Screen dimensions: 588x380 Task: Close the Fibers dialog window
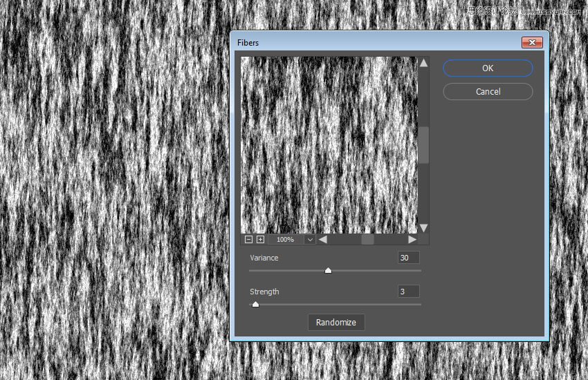[x=532, y=42]
